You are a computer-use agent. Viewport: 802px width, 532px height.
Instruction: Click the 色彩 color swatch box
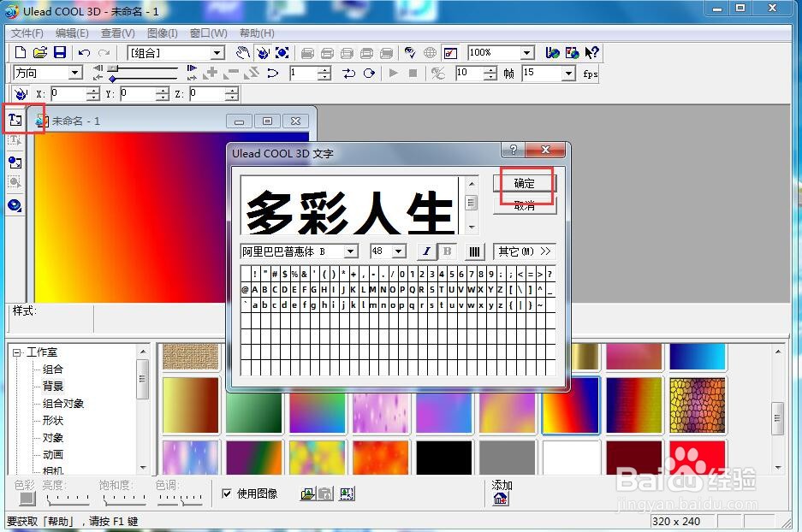click(27, 499)
